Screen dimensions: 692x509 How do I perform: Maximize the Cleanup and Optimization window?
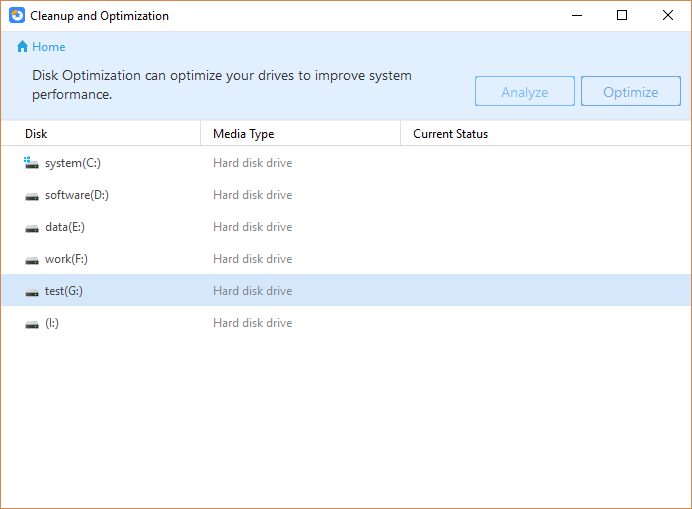(622, 16)
